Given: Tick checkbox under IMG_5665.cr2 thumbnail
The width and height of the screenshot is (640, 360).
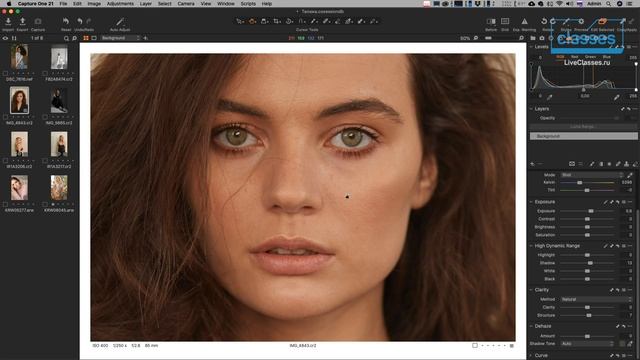Looking at the screenshot, I should [x=45, y=117].
